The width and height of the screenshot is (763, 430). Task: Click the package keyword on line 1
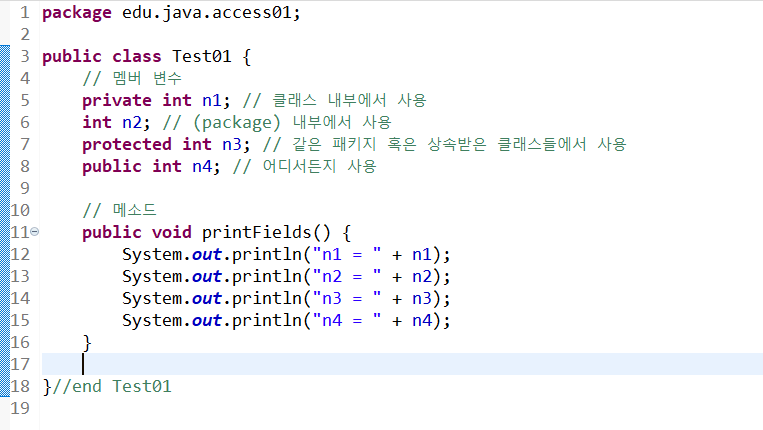77,13
